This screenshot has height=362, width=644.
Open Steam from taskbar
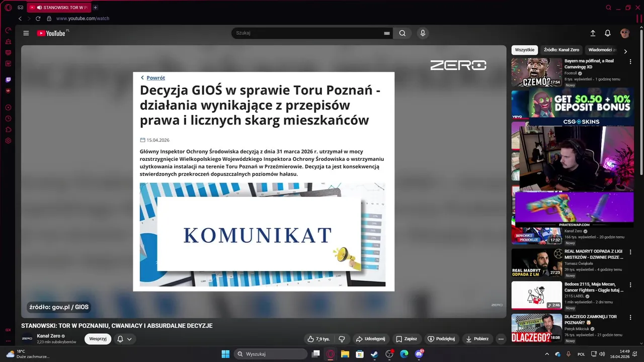click(x=374, y=354)
